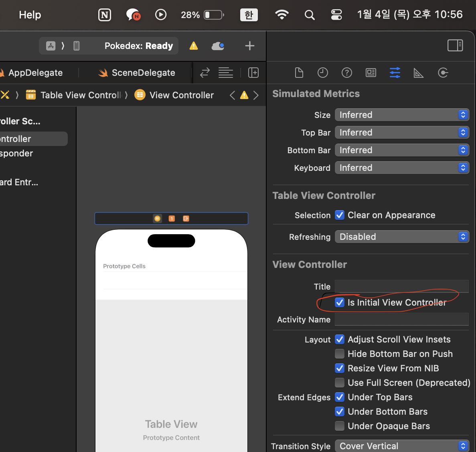Toggle Clear on Appearance checkbox

(339, 215)
